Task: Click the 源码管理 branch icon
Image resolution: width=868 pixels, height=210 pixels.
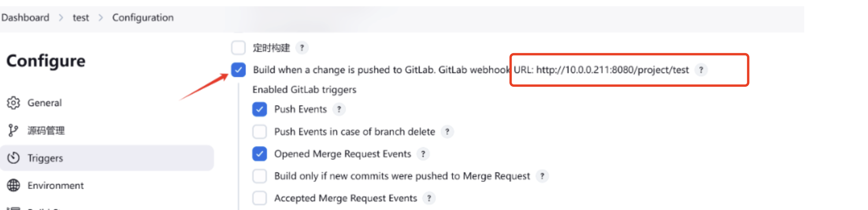Action: pos(13,130)
